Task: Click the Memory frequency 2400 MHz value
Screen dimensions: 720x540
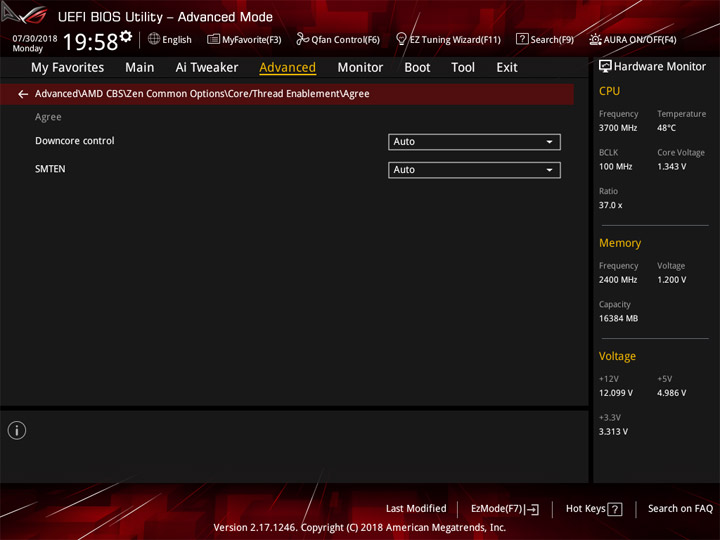Action: tap(618, 280)
